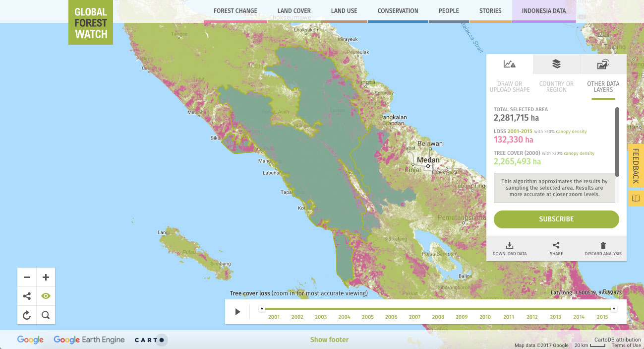Open the Indonesia Data menu
The width and height of the screenshot is (644, 349).
click(x=544, y=11)
